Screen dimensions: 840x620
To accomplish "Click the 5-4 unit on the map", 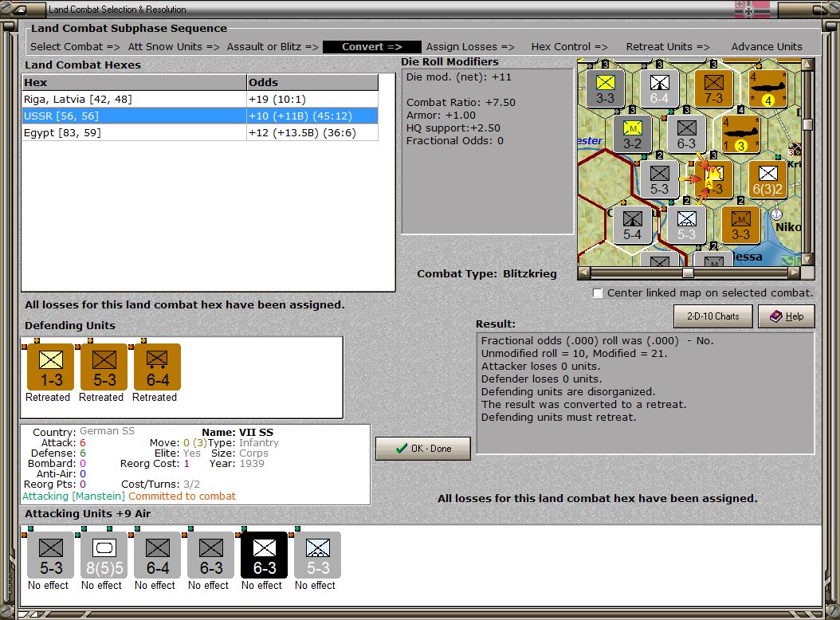I will tap(632, 225).
